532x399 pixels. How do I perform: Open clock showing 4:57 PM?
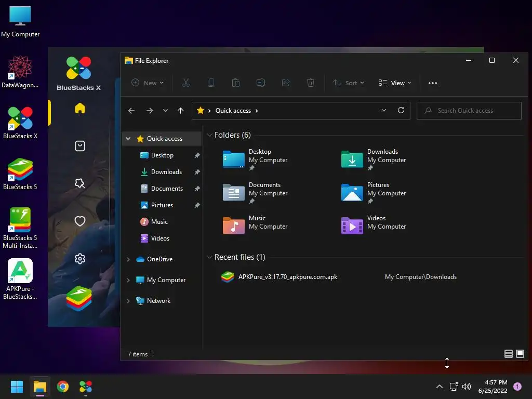(493, 387)
